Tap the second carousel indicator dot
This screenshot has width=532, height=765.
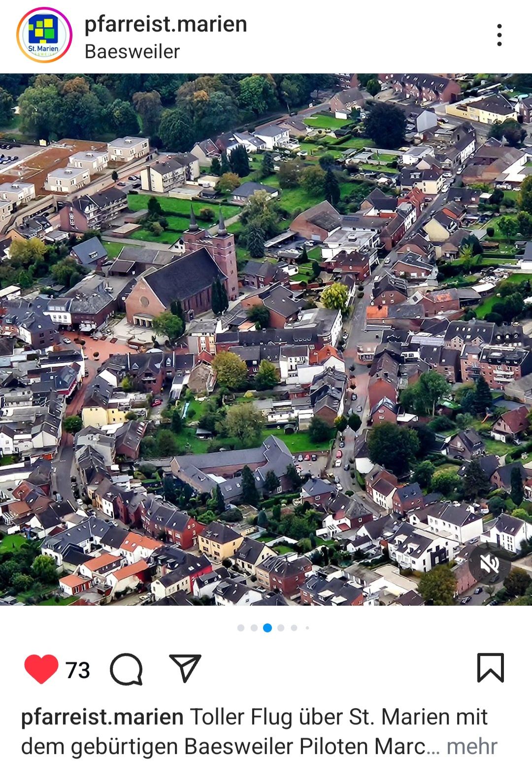coord(254,627)
